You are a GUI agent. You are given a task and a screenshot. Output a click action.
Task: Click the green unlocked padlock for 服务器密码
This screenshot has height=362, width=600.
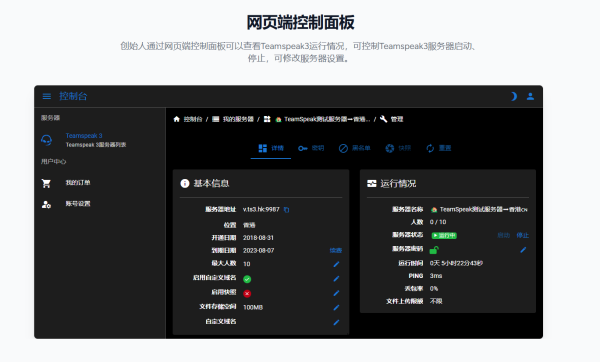[x=434, y=250]
